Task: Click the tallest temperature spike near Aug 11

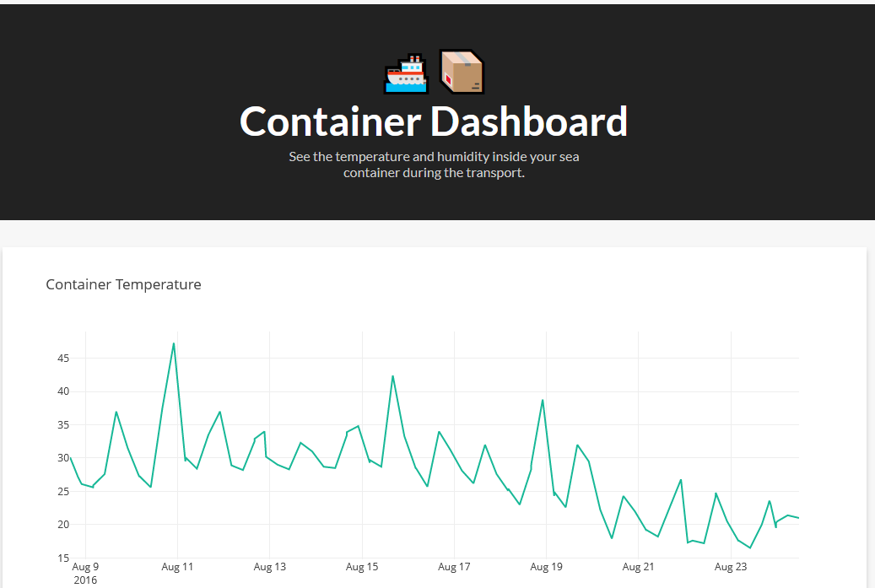Action: [172, 345]
